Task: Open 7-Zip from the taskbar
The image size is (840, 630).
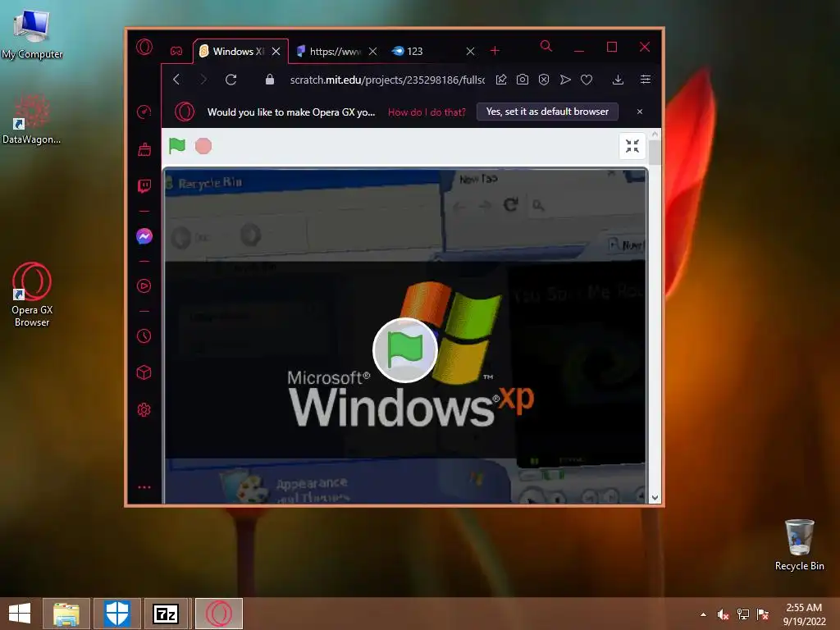Action: click(166, 614)
